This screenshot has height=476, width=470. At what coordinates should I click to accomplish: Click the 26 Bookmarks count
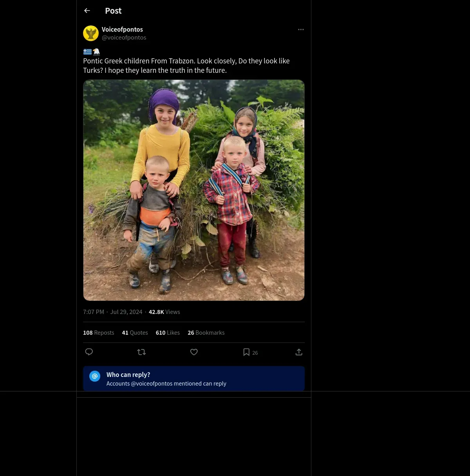(206, 333)
